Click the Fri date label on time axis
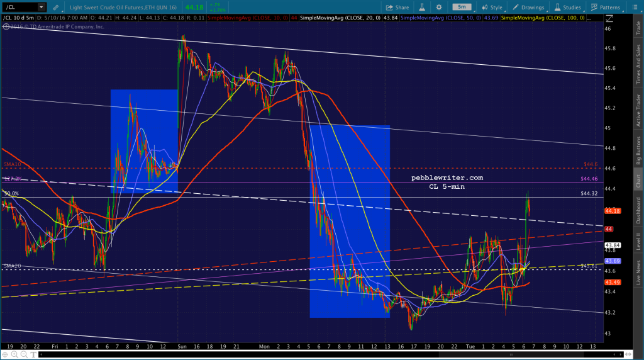 55,346
